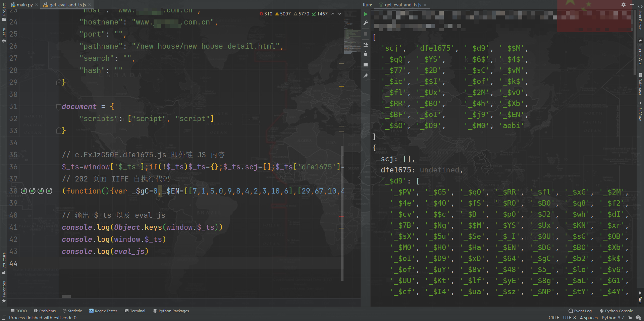Open the Python Console
The image size is (644, 321).
(616, 311)
